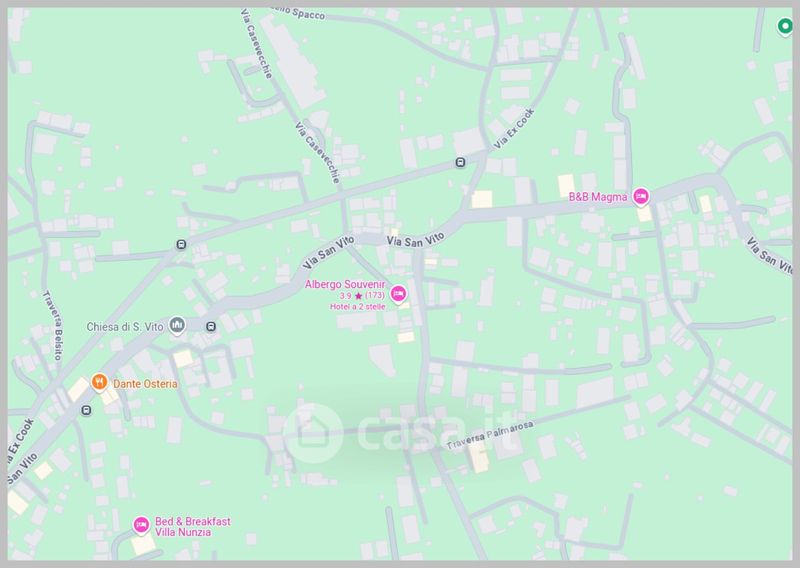This screenshot has width=800, height=568.
Task: Click the Traversa Belsito street label
Action: 52,325
